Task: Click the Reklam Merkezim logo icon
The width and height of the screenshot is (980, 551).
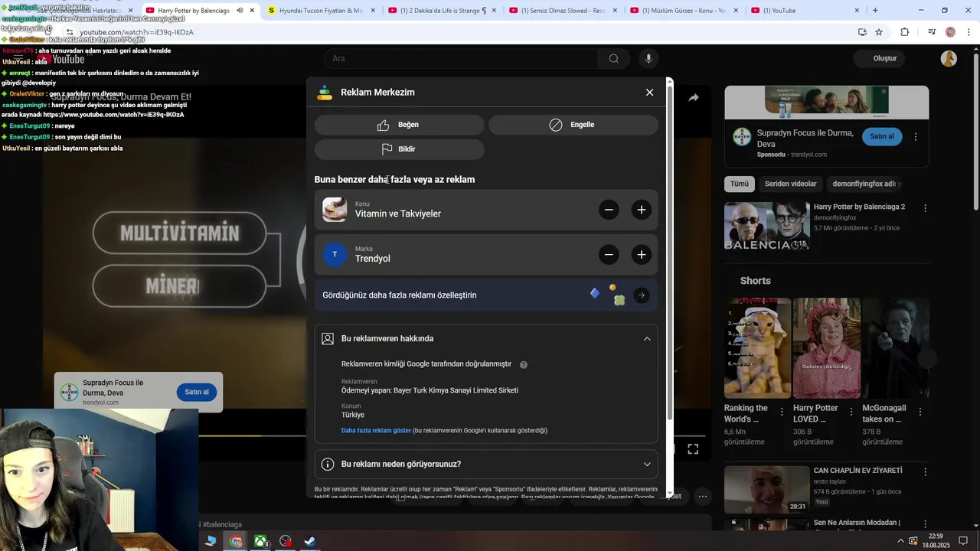Action: (325, 92)
